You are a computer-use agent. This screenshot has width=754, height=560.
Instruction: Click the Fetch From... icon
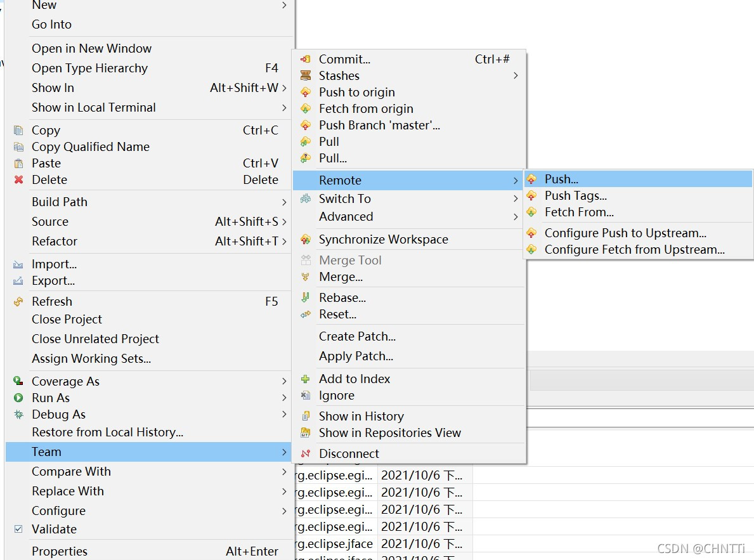coord(531,212)
